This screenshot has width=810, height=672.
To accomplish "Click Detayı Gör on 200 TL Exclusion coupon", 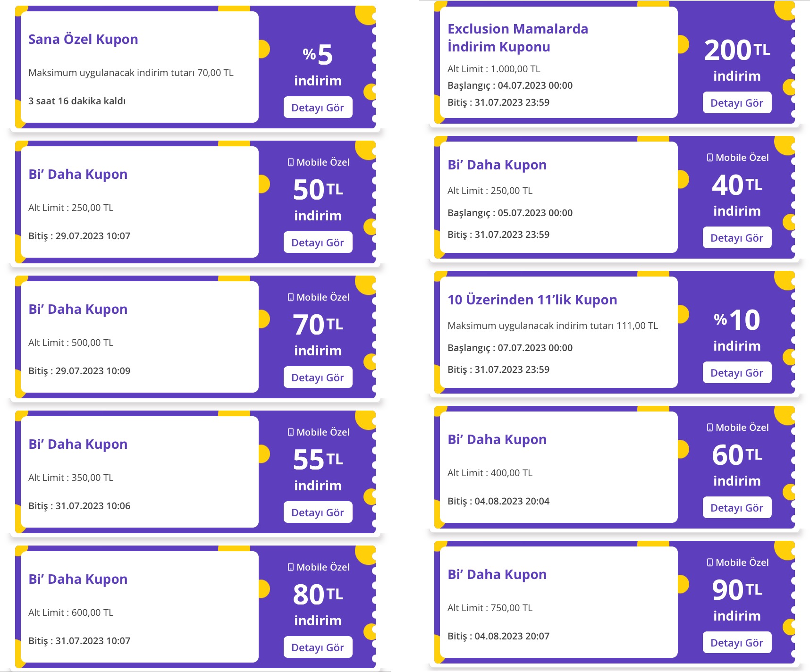I will (x=737, y=102).
